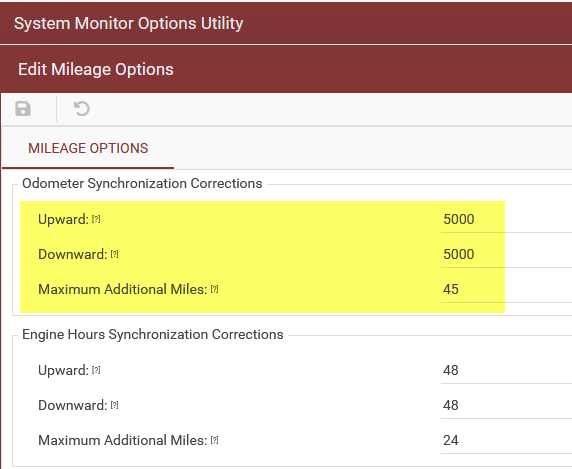Viewport: 572px width, 469px height.
Task: Click the System Monitor Options Utility header
Action: click(128, 23)
